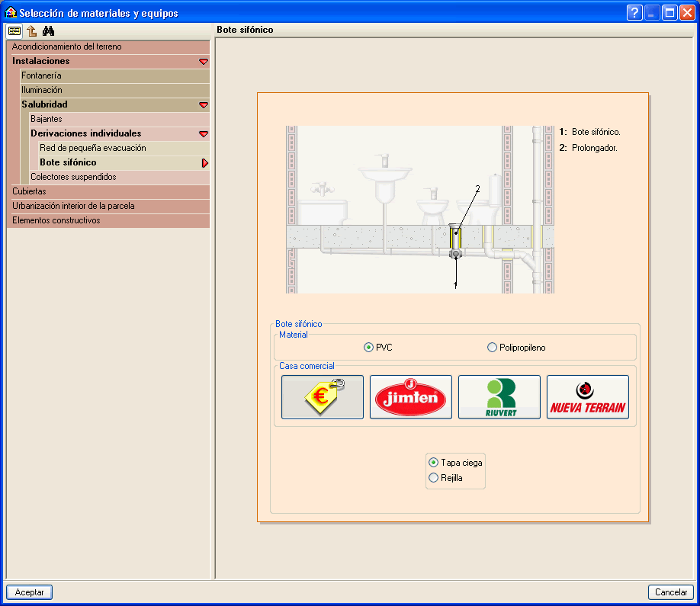The height and width of the screenshot is (606, 700).
Task: Click the Salubridad heading label
Action: click(45, 104)
